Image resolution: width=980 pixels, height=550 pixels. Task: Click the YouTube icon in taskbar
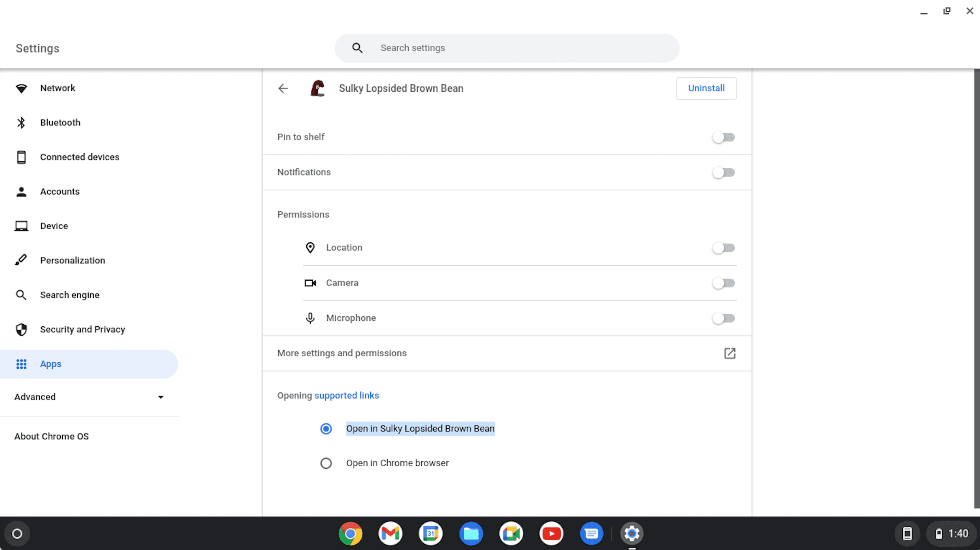click(551, 534)
